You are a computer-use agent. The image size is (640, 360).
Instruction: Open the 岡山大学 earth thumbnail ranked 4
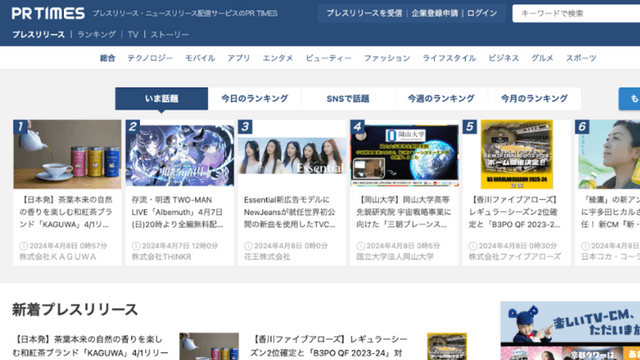point(404,155)
